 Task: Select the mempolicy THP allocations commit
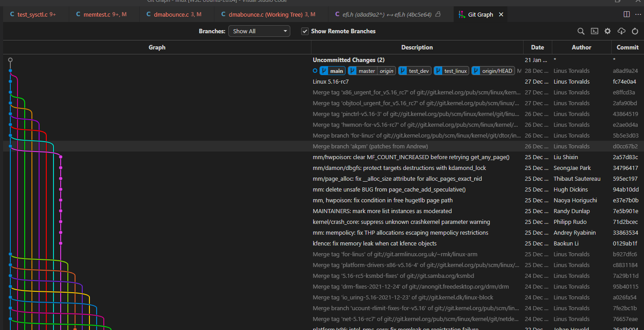point(324,233)
